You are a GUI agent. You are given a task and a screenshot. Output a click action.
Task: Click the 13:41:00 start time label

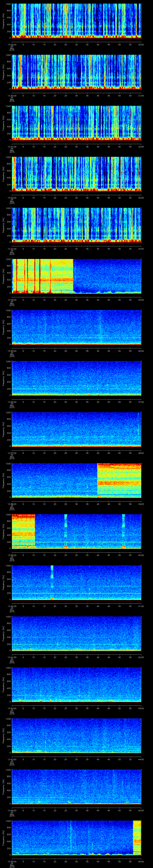pos(12,657)
